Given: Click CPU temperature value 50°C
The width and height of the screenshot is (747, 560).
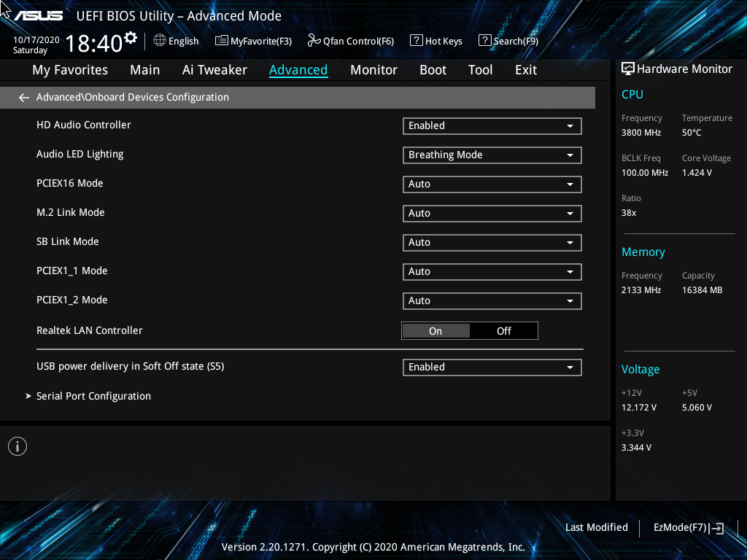Looking at the screenshot, I should 692,133.
